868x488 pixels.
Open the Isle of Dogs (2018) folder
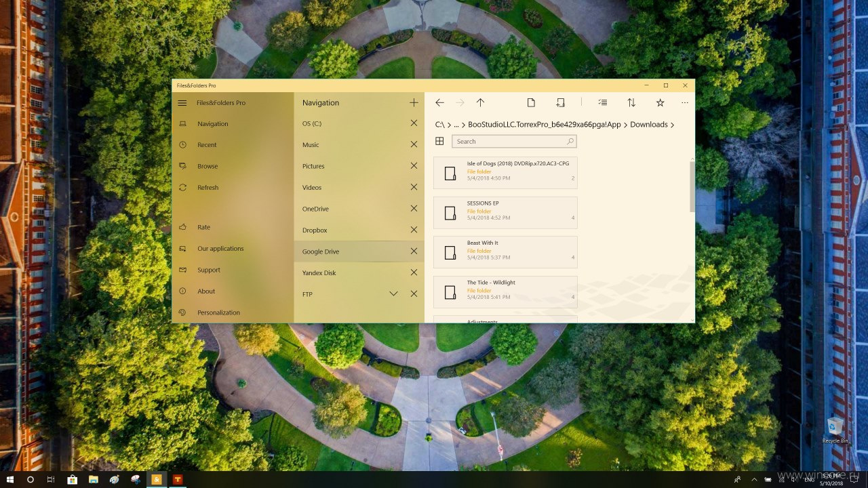505,173
